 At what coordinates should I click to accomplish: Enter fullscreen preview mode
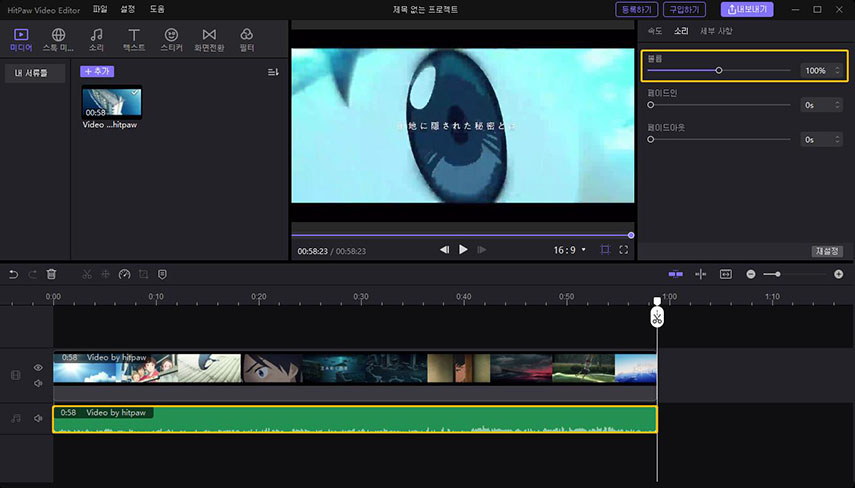tap(624, 250)
